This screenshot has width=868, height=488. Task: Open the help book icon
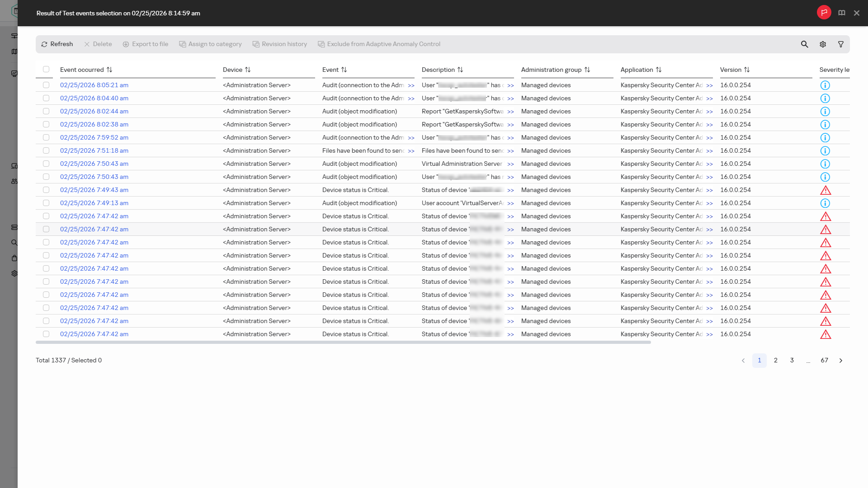842,13
